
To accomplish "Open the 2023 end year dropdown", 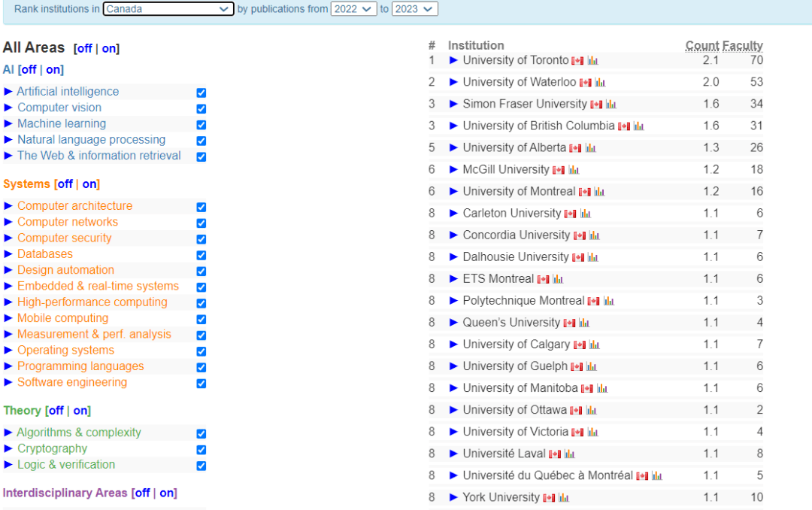I will coord(415,9).
